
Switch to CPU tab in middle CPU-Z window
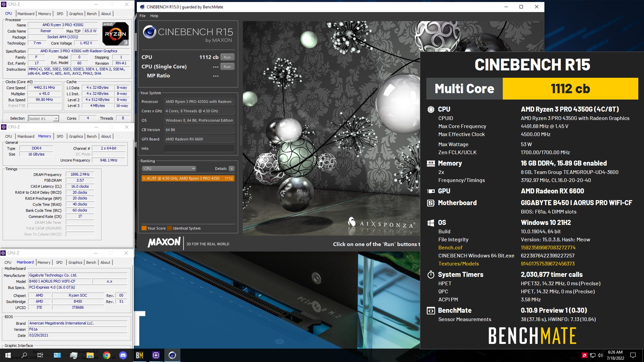[8, 136]
